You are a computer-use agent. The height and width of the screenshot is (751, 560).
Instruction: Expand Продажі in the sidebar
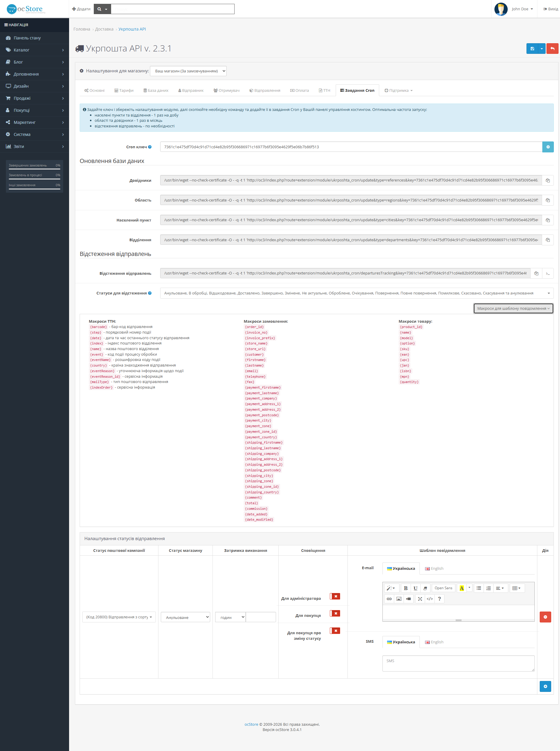click(x=35, y=98)
